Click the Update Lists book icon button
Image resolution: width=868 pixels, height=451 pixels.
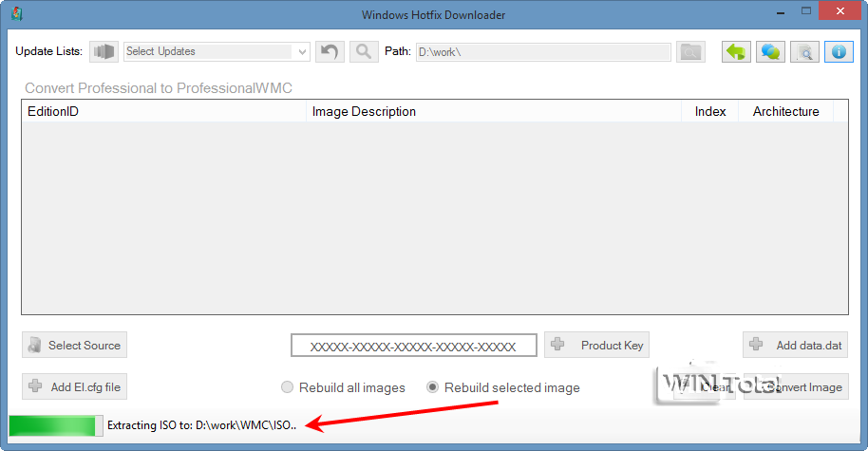click(104, 51)
